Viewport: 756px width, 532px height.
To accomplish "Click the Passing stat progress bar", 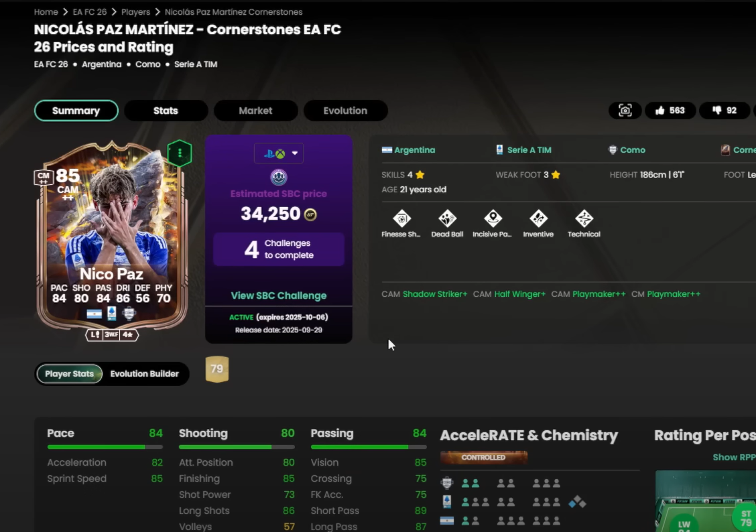I will point(369,447).
